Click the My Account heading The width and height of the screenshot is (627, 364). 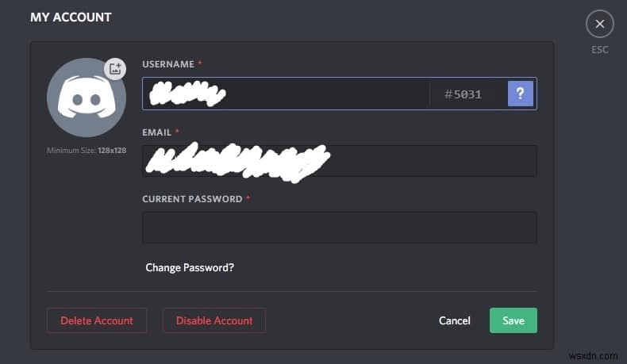coord(71,17)
